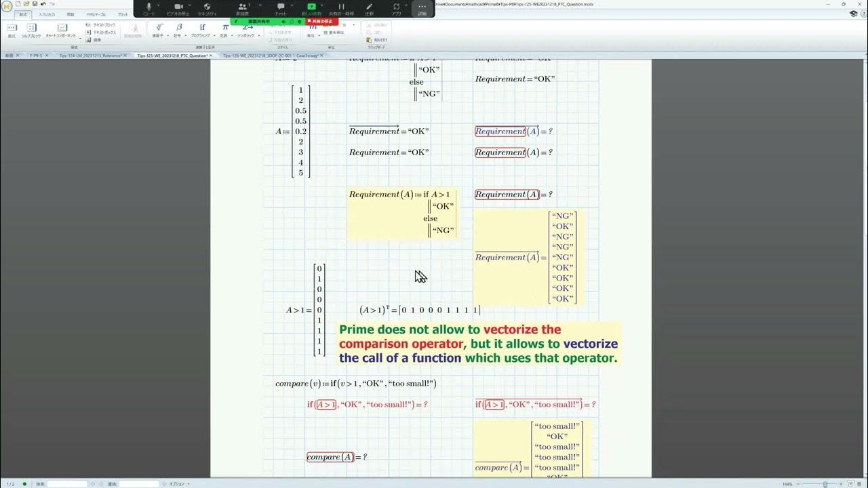Click the replace field in status bar
The image size is (868, 488).
[139, 484]
